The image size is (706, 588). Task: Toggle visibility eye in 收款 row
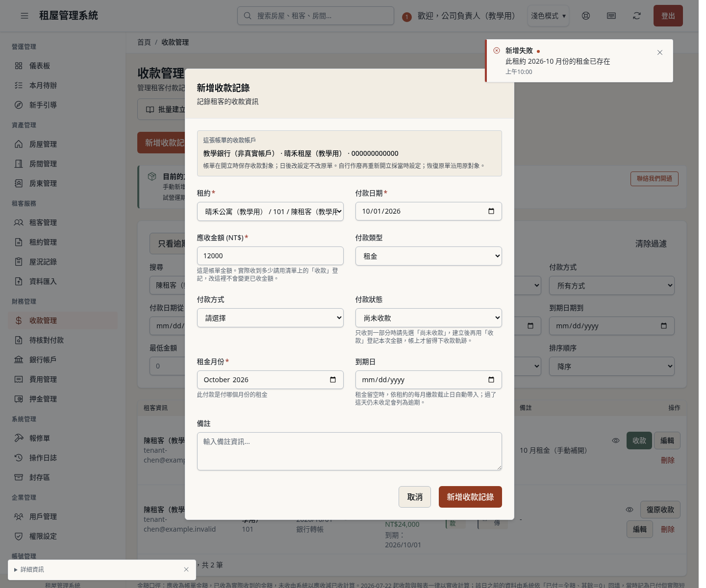click(x=616, y=441)
